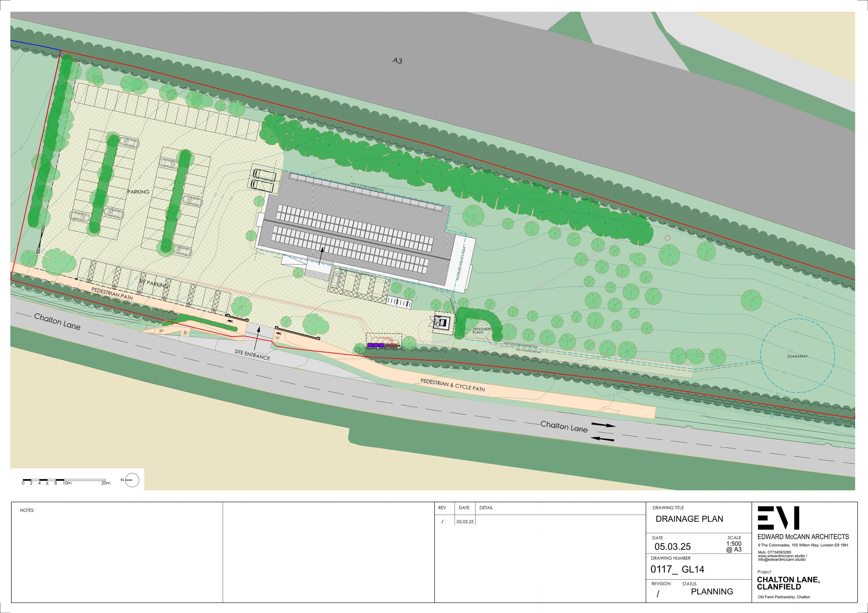The height and width of the screenshot is (613, 868).
Task: Click the DRAINAGE PLAN drawing title
Action: [689, 519]
